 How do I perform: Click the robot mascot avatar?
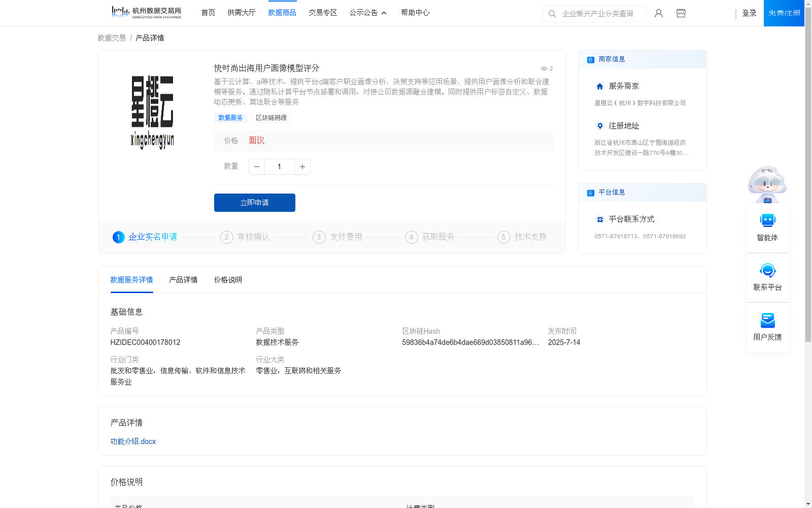tap(767, 184)
